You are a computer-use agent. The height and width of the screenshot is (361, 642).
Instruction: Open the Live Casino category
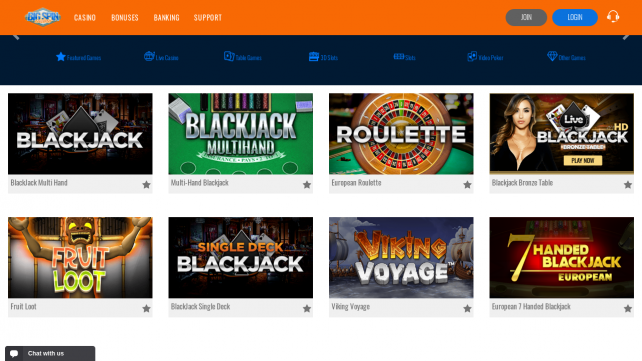(x=161, y=57)
